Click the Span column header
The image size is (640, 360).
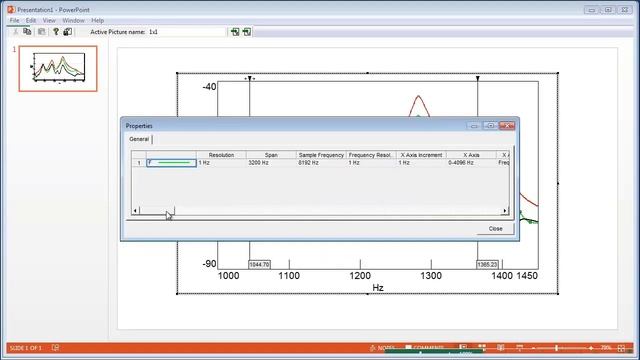[271, 155]
